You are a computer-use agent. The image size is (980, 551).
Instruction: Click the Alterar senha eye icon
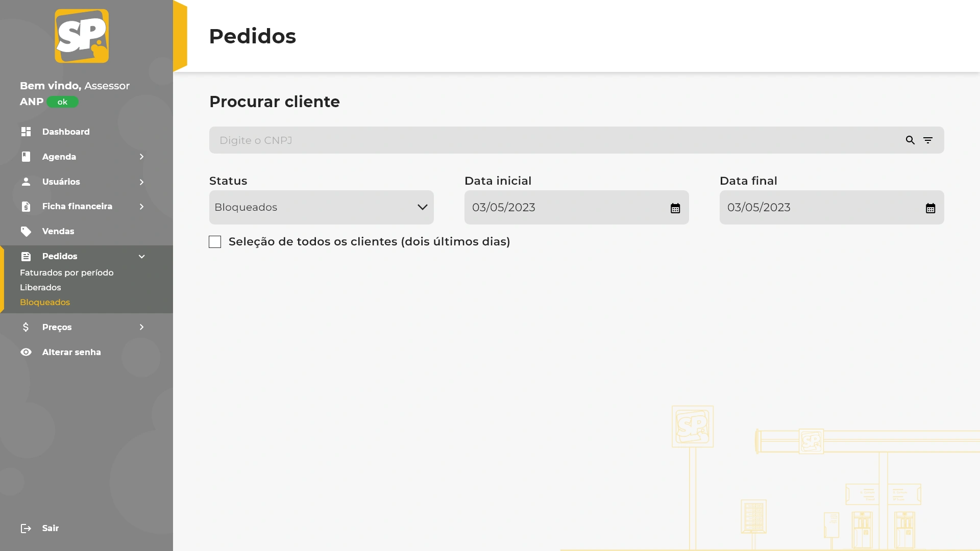click(x=26, y=353)
